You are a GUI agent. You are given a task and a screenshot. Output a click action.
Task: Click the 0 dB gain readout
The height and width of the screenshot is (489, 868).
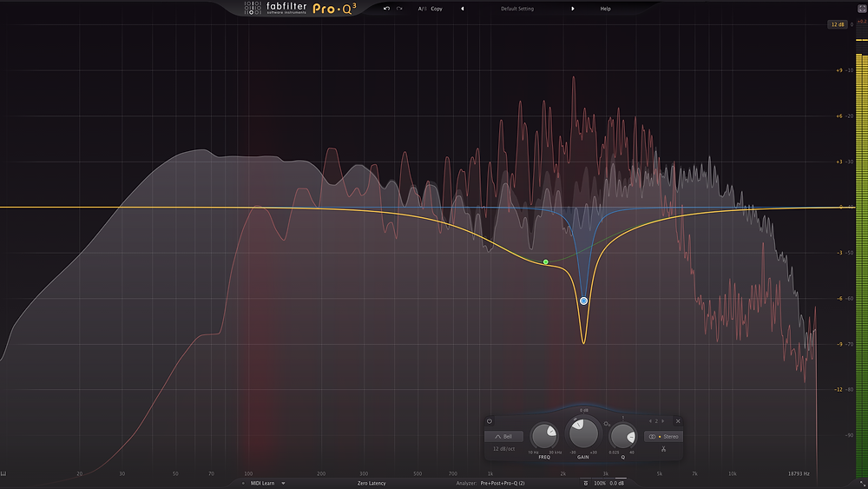click(583, 410)
